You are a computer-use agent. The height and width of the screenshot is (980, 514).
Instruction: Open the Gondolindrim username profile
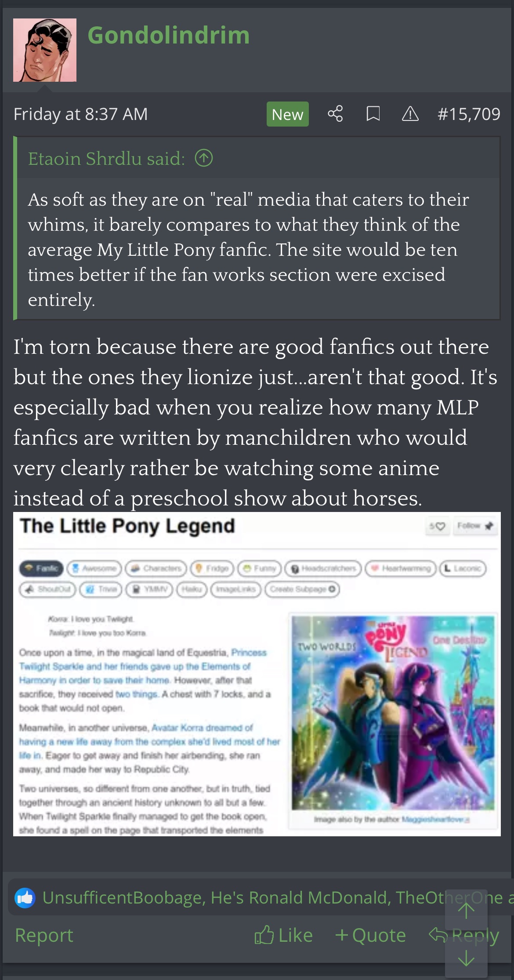coord(169,35)
